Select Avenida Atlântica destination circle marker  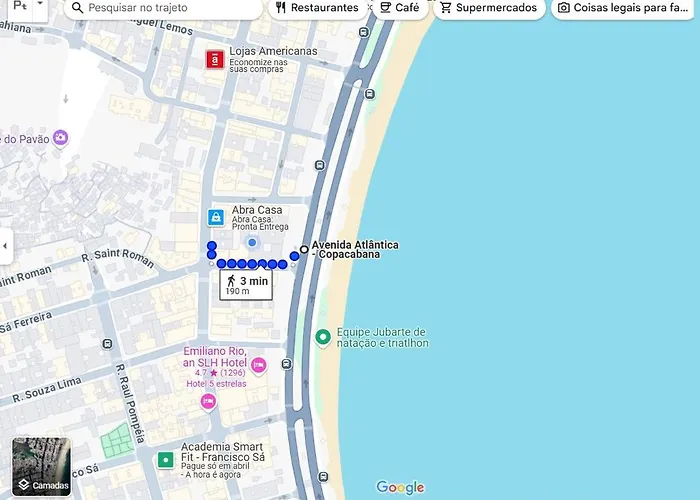coord(304,249)
